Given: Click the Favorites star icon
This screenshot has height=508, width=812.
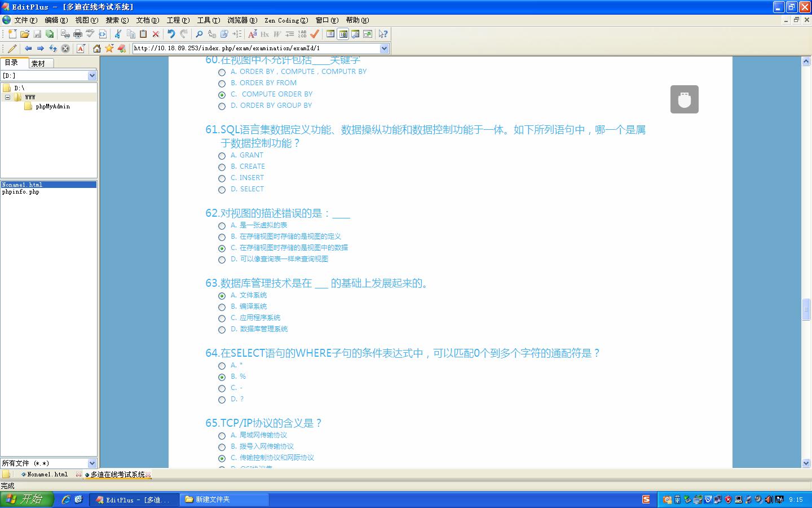Looking at the screenshot, I should (109, 49).
